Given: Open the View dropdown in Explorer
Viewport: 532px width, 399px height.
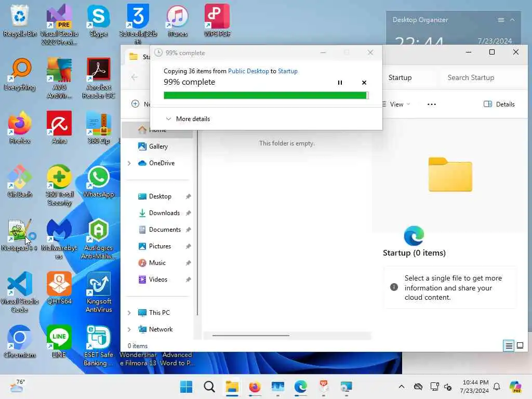Looking at the screenshot, I should pos(396,104).
